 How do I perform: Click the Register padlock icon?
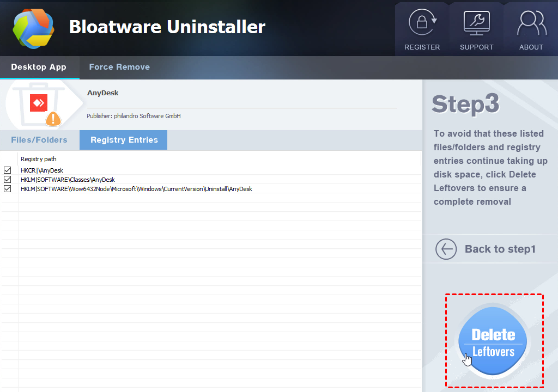(x=422, y=23)
